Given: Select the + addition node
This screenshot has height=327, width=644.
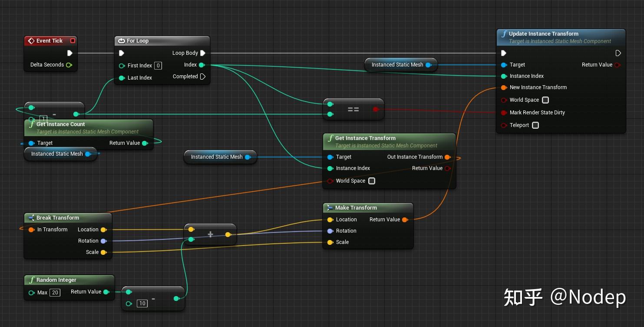Looking at the screenshot, I should click(x=210, y=234).
